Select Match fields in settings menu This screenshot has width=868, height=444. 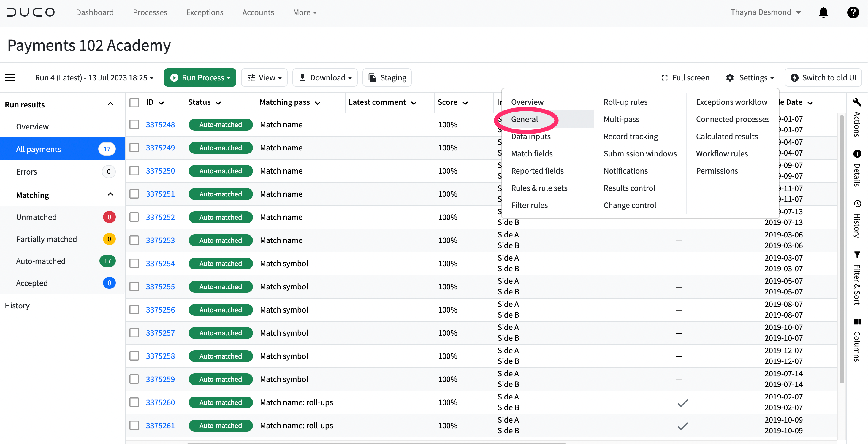(x=532, y=154)
